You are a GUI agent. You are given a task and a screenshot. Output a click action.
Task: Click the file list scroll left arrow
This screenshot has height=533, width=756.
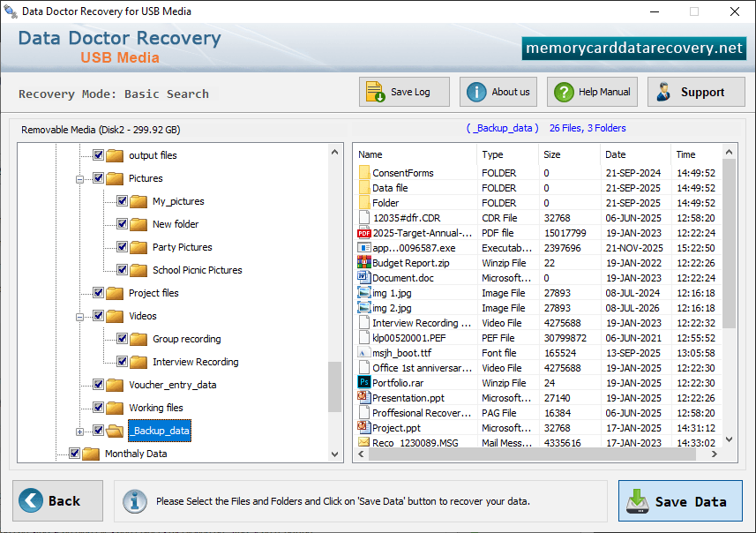361,454
